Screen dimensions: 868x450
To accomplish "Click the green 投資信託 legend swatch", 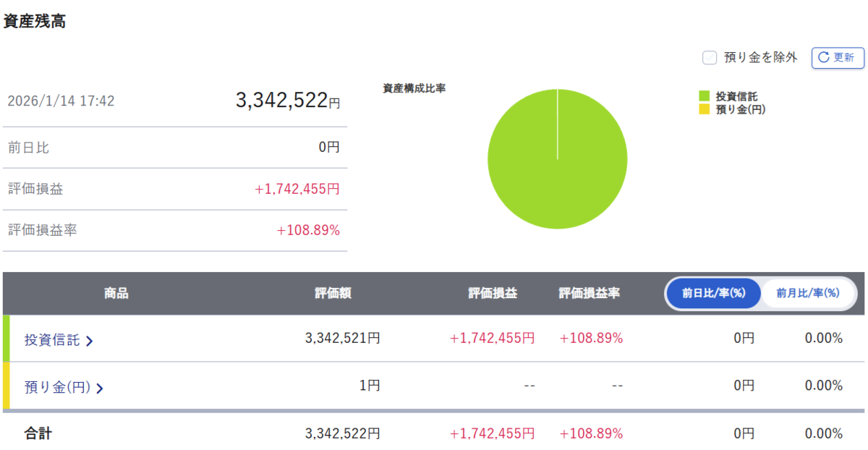I will [x=704, y=96].
